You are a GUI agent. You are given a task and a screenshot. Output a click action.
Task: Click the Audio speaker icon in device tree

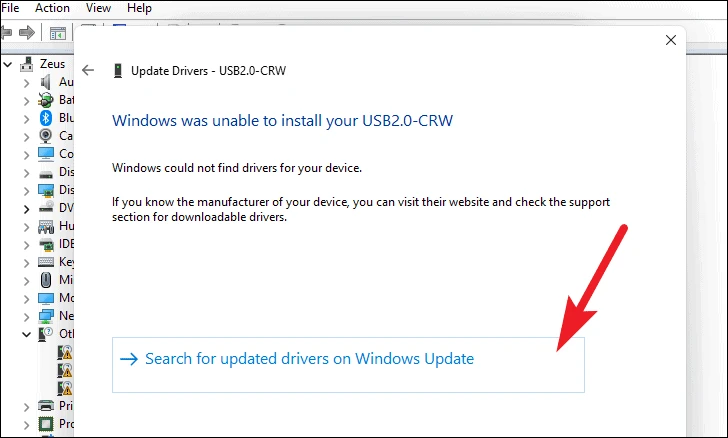tap(46, 82)
